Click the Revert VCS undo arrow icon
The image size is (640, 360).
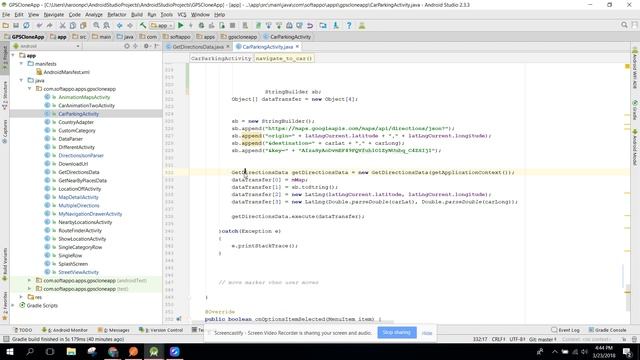[x=310, y=25]
